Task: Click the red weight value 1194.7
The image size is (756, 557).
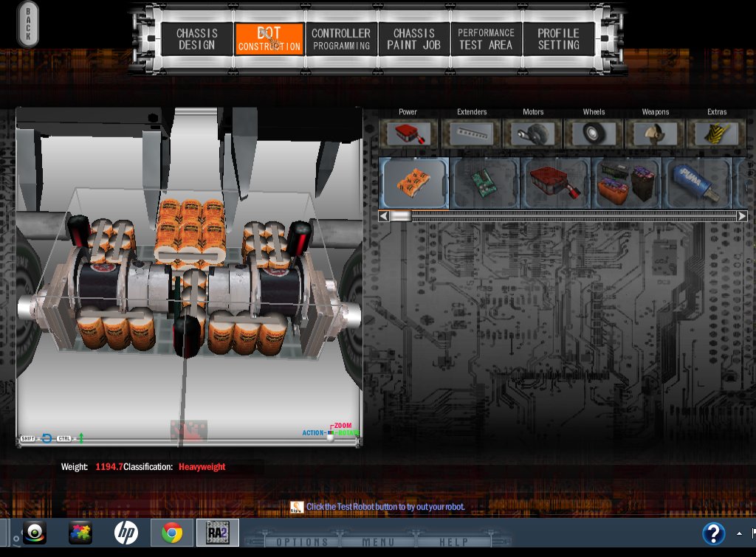Action: pos(109,467)
